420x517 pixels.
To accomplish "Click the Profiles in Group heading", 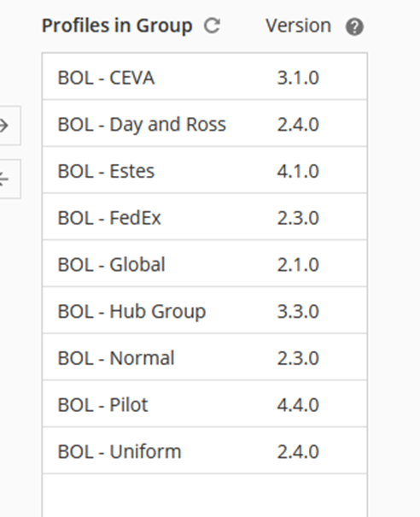I will click(117, 26).
